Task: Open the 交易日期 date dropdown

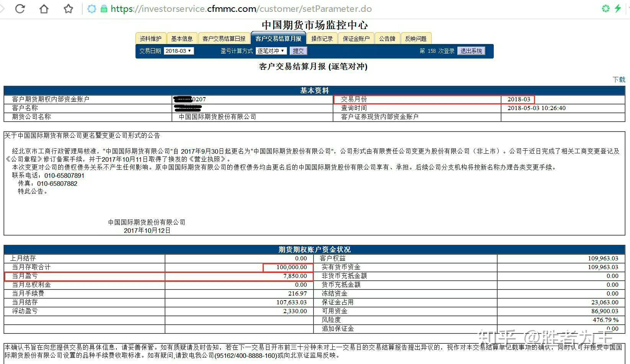Action: 179,50
